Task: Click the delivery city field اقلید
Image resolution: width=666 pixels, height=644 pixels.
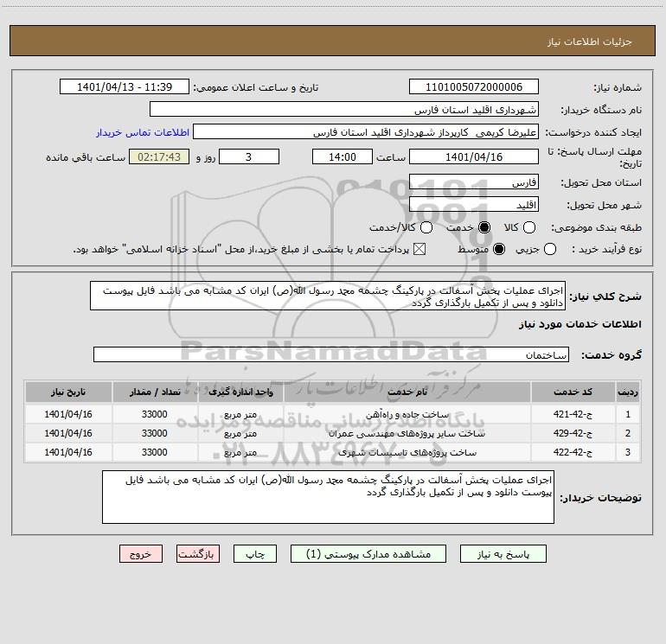Action: (x=474, y=205)
